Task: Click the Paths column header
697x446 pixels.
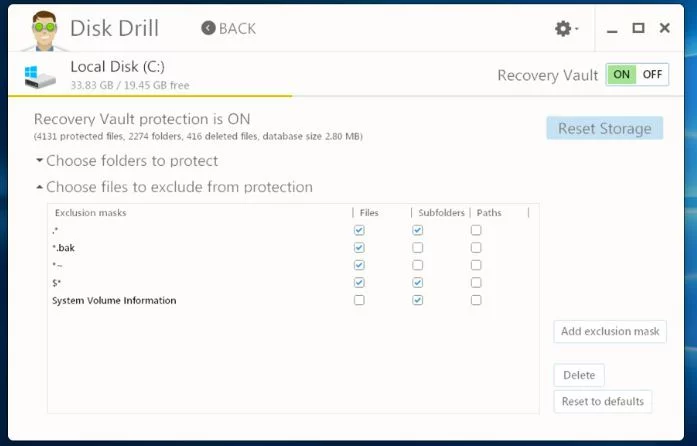Action: coord(489,213)
